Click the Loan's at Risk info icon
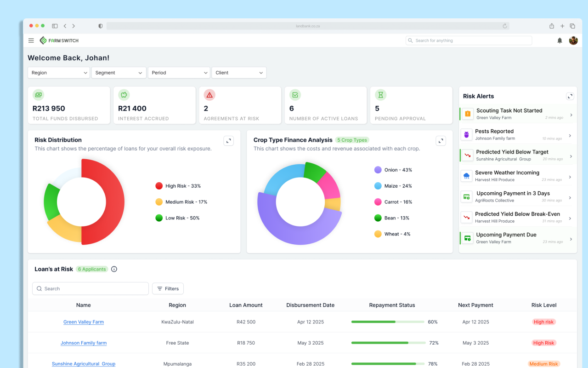The height and width of the screenshot is (368, 588). click(x=114, y=269)
